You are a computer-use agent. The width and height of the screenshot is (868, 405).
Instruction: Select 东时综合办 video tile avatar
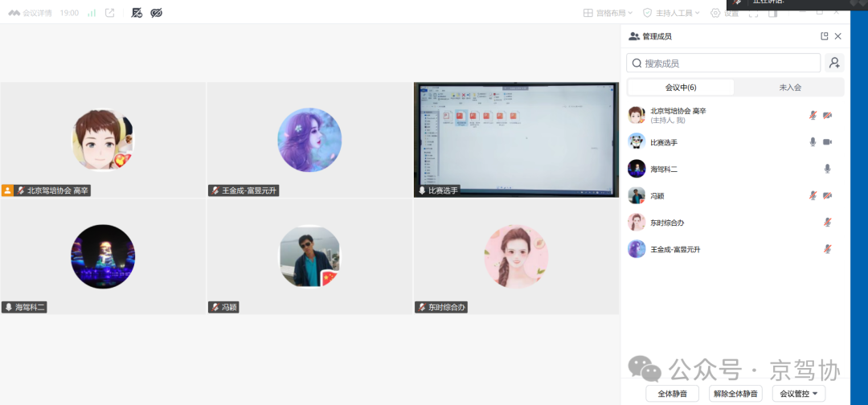pyautogui.click(x=516, y=256)
